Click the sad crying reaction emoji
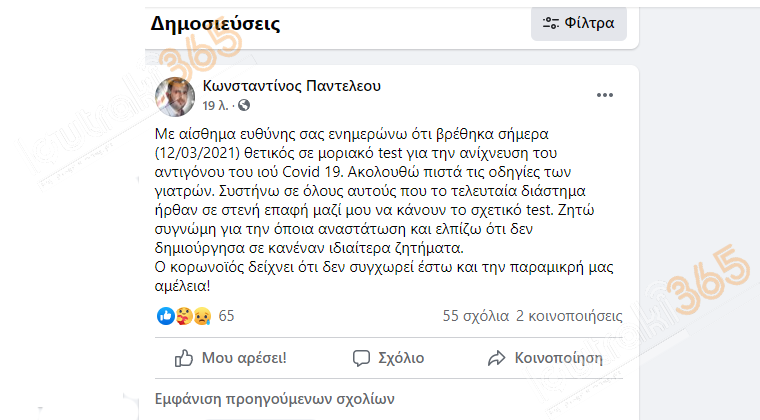 tap(202, 316)
